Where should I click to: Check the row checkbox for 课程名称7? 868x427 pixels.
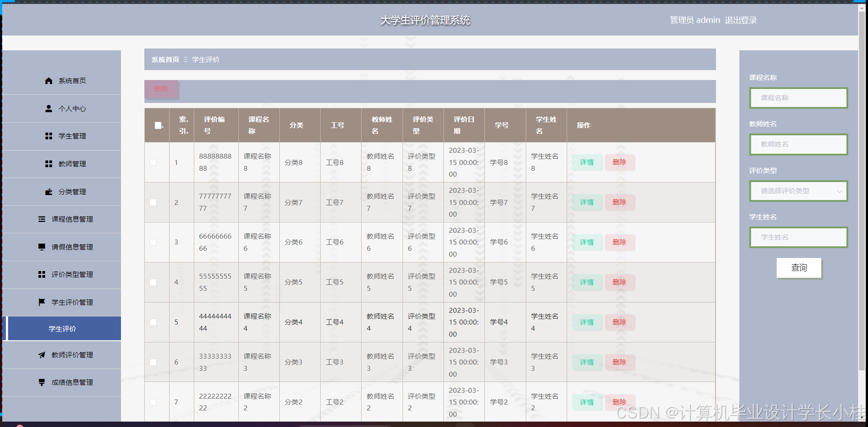click(x=153, y=202)
